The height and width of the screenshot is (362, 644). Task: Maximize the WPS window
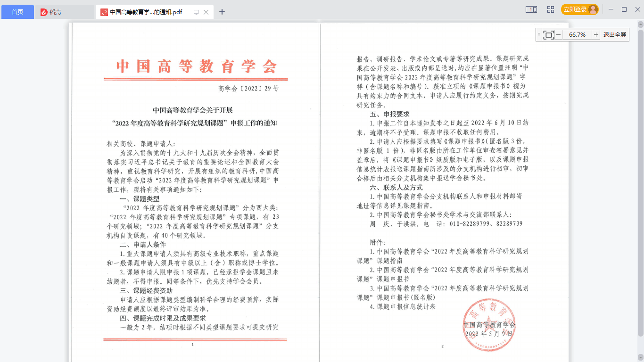[624, 9]
